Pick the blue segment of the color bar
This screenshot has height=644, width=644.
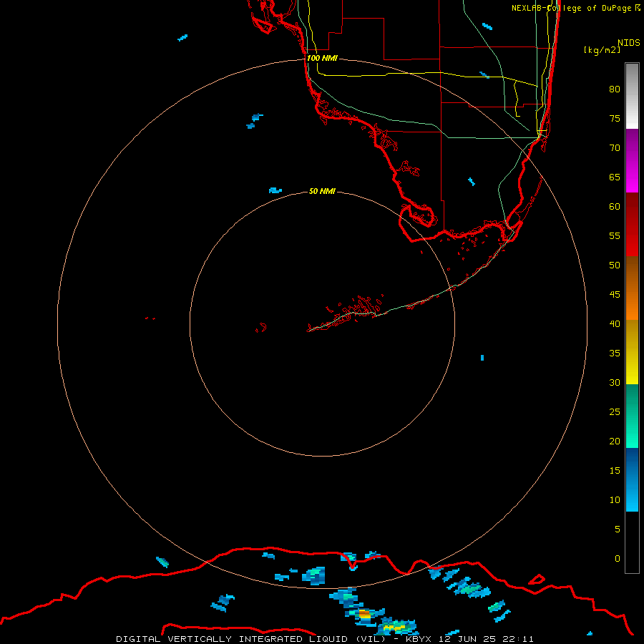(632, 479)
